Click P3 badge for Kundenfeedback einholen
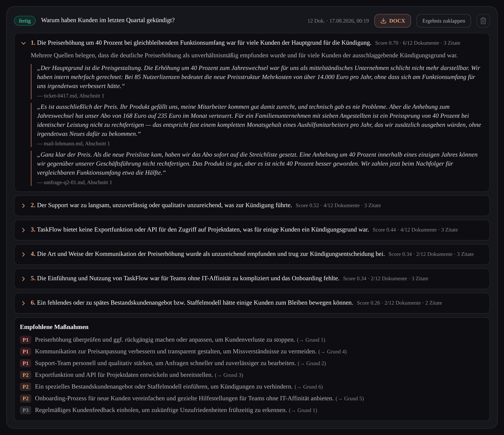504x435 pixels. point(26,410)
